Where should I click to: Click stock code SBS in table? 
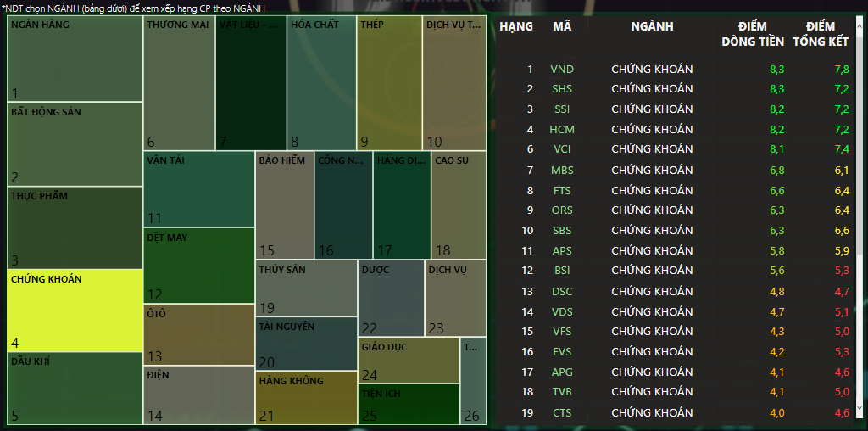(x=562, y=231)
